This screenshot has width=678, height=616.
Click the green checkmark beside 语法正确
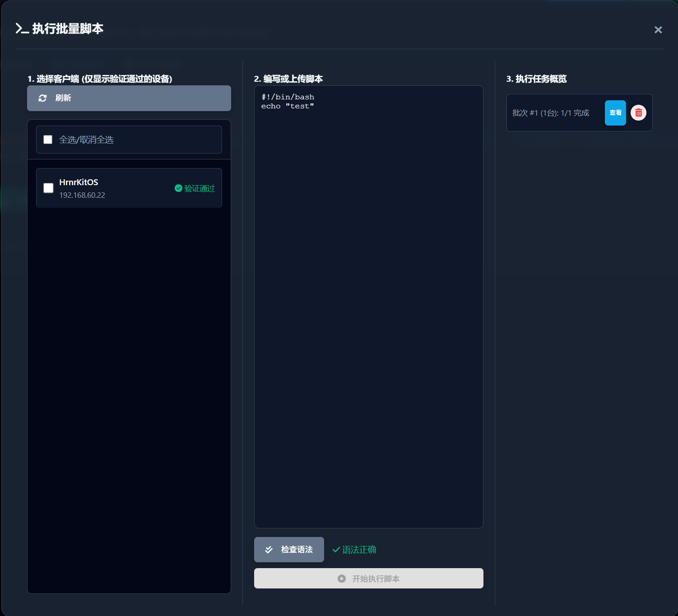click(336, 550)
